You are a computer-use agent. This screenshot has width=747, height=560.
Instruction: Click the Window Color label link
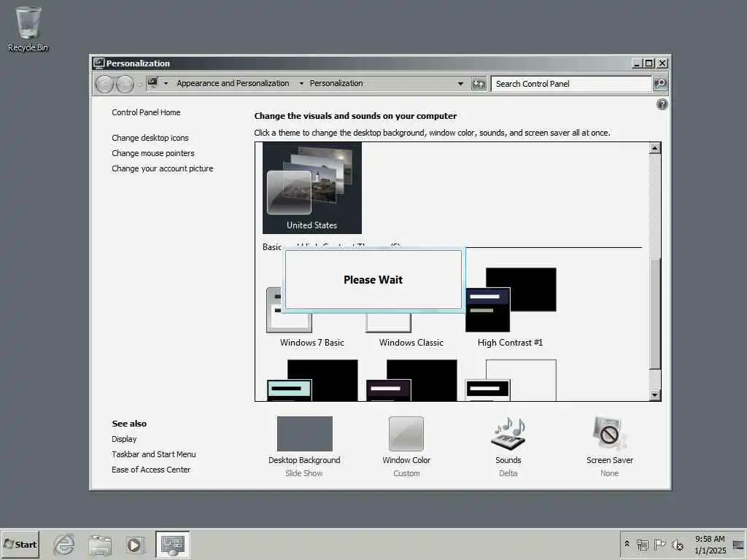pos(406,460)
